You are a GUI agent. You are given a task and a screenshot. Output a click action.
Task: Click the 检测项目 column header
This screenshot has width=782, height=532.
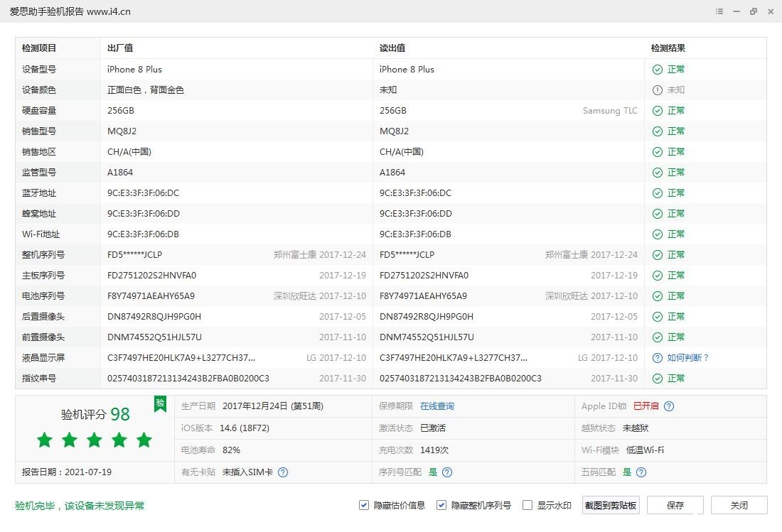(39, 48)
